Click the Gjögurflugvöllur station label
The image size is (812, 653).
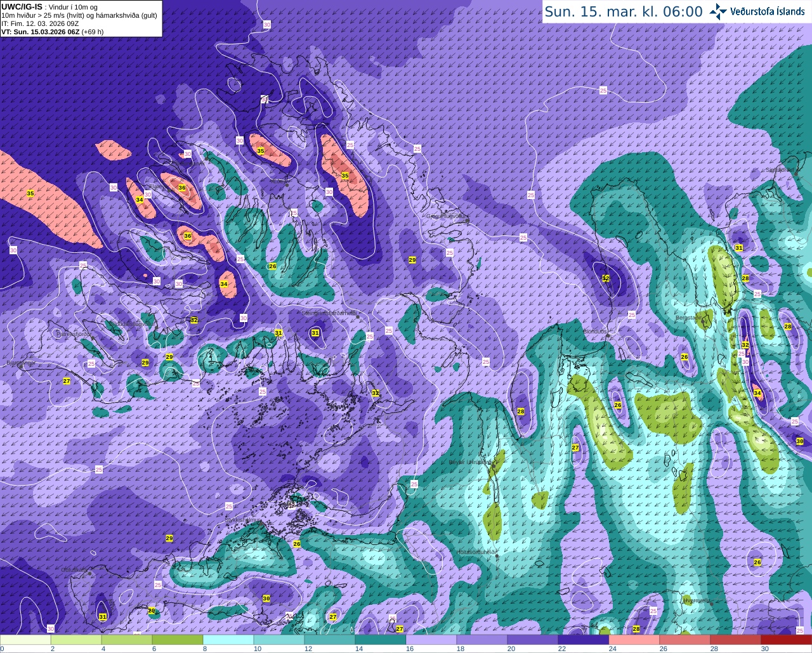pos(447,216)
